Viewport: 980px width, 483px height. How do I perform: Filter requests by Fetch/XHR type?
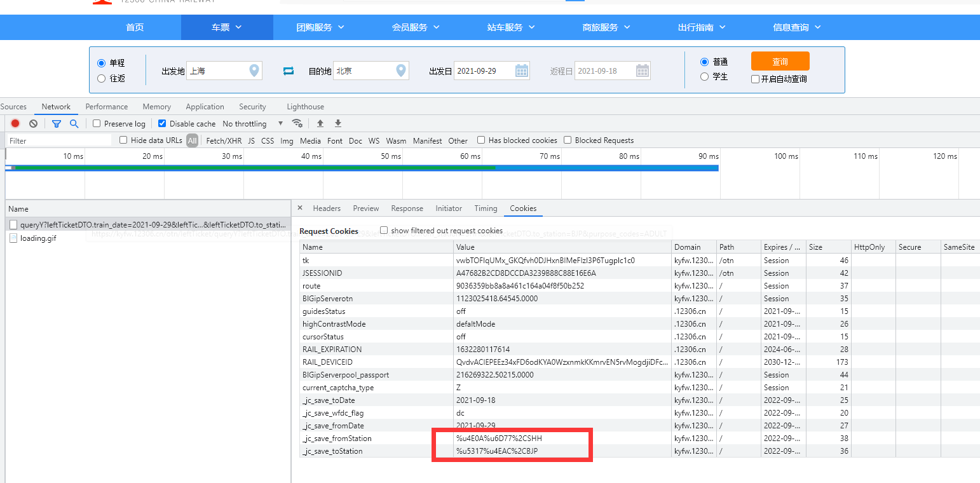(x=224, y=140)
